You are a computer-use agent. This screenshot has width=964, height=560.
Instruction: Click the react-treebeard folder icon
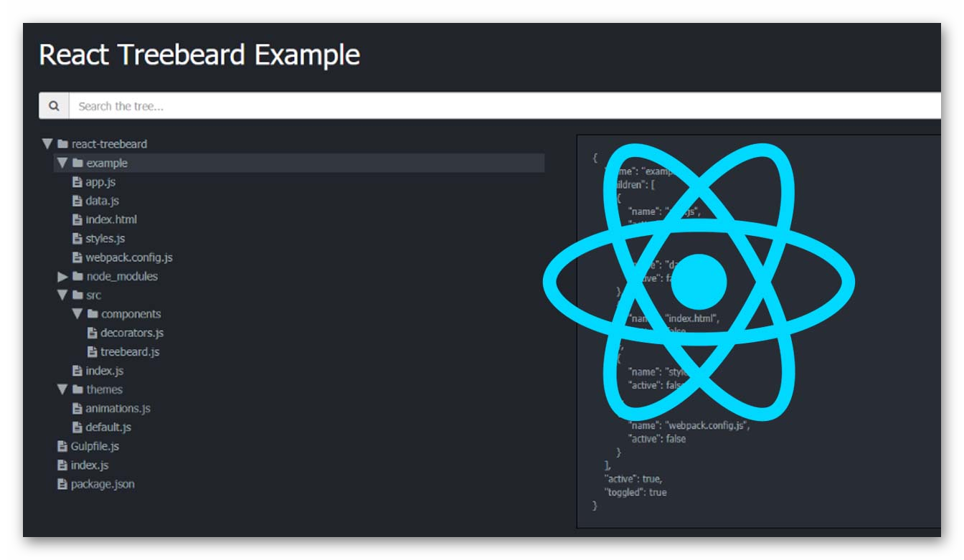[62, 144]
